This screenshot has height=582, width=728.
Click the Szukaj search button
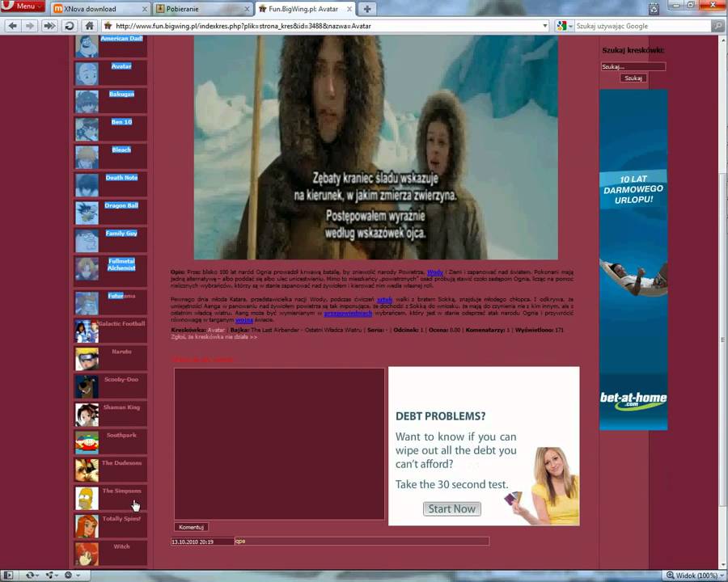[x=633, y=78]
